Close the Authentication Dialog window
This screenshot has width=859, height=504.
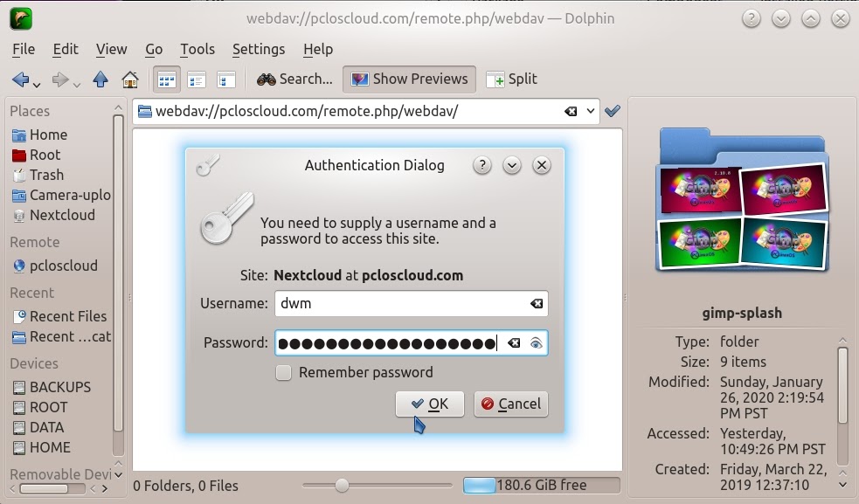click(541, 165)
